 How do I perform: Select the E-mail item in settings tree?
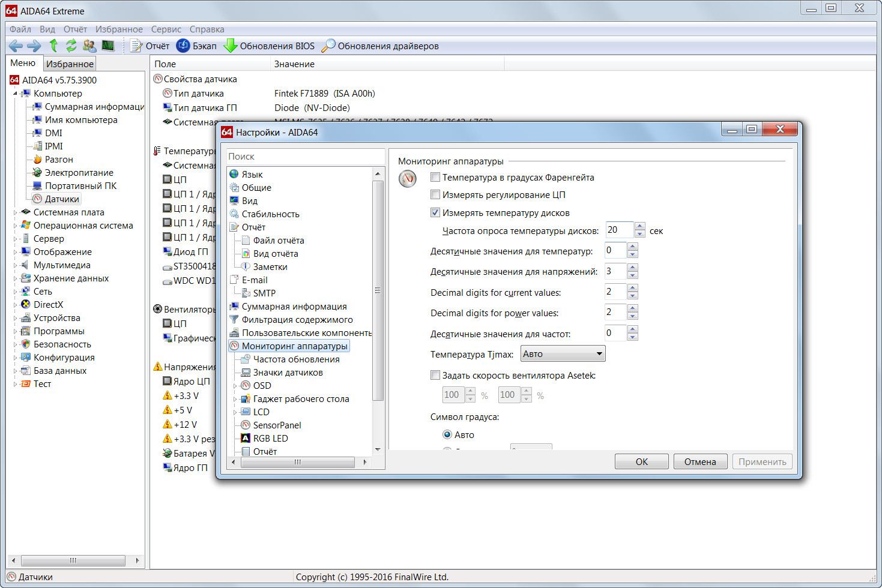249,280
